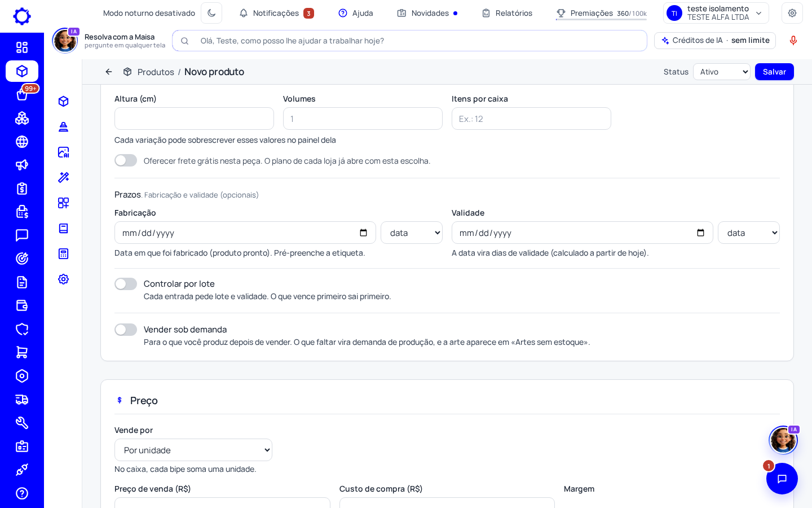The height and width of the screenshot is (508, 812).
Task: Toggle night mode with the moon icon
Action: click(211, 13)
